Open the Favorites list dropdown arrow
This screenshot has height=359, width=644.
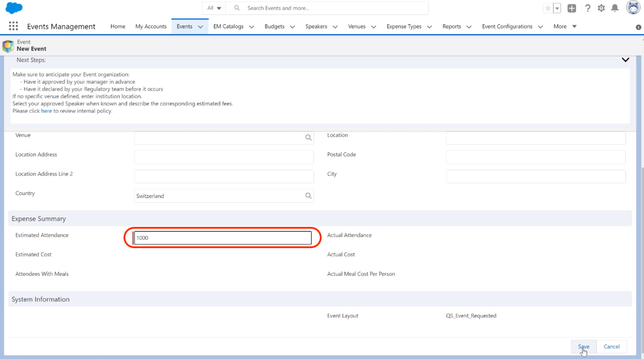tap(557, 8)
